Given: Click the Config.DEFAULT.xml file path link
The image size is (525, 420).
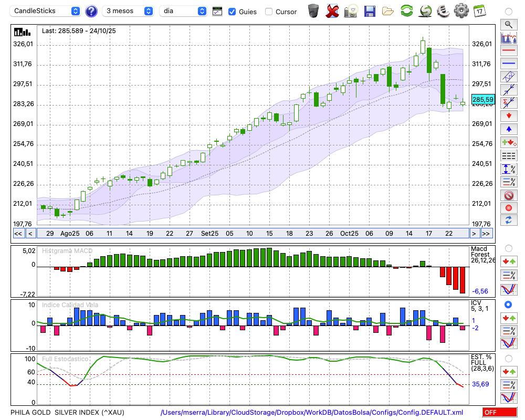Looking at the screenshot, I should (312, 412).
